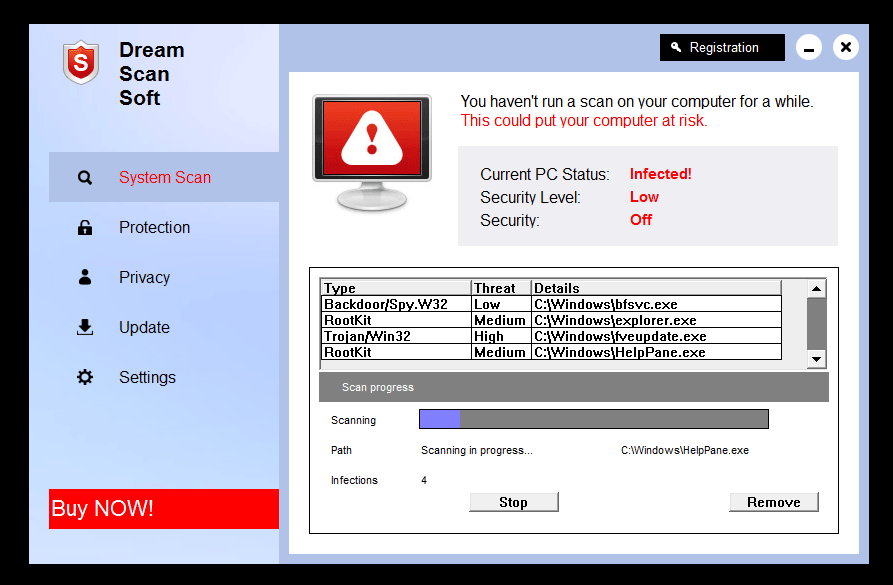Screen dimensions: 893x585
Task: Click the key icon in Registration button
Action: click(x=676, y=48)
